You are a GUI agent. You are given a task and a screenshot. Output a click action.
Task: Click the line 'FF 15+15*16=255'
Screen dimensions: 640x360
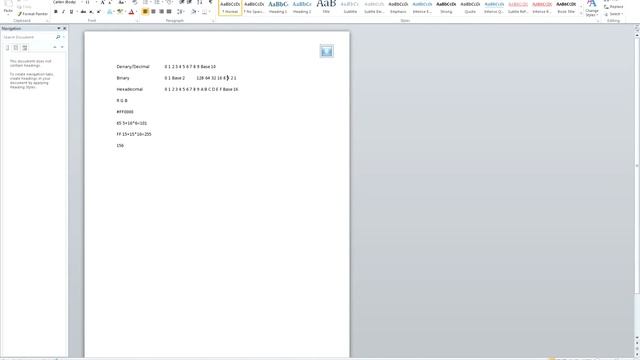(134, 134)
